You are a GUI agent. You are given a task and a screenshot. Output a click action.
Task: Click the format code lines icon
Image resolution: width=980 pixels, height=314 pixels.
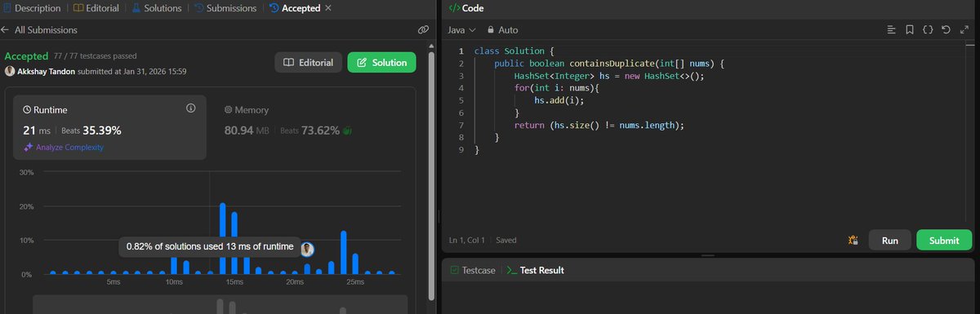pos(891,29)
